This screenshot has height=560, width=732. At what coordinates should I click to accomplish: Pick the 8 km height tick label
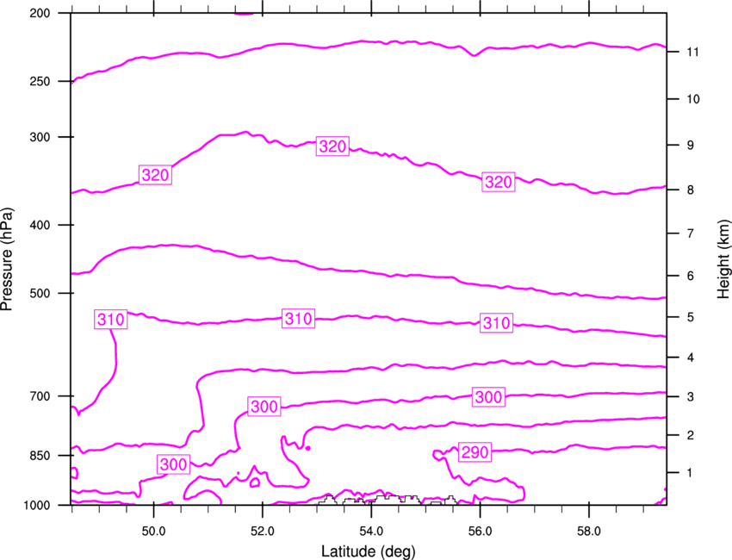[x=691, y=190]
